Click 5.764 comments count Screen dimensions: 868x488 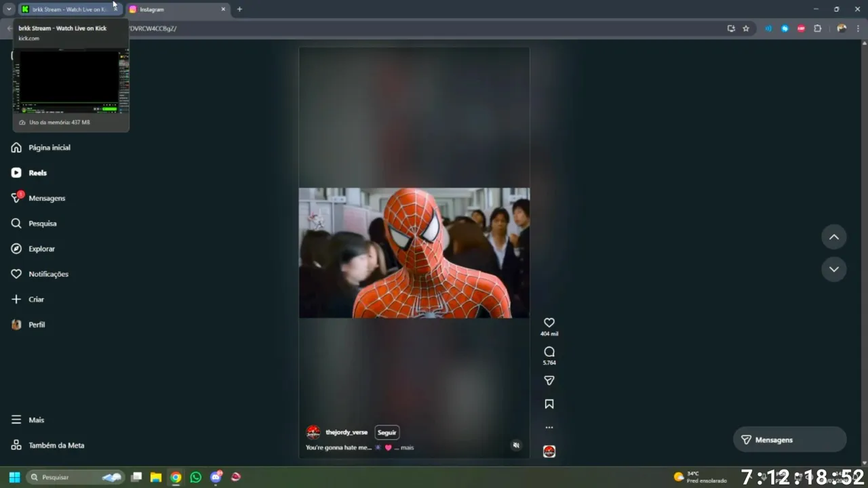[x=549, y=363]
